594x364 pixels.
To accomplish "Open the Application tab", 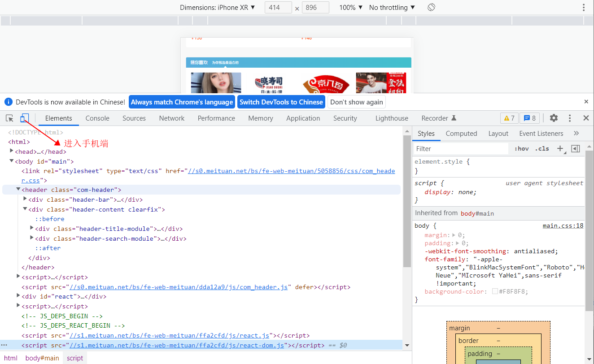I will coord(303,118).
